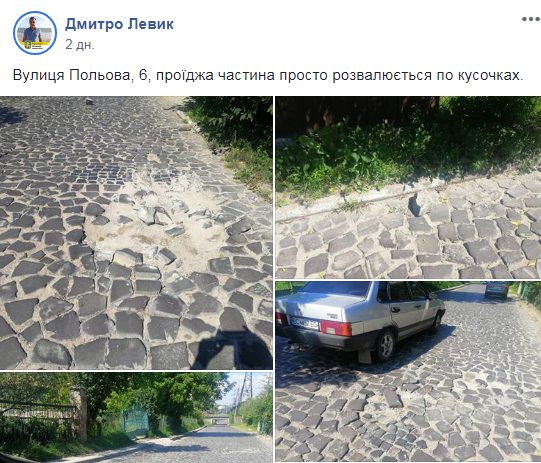Open the tree-lined street photo at the bottom

click(136, 417)
